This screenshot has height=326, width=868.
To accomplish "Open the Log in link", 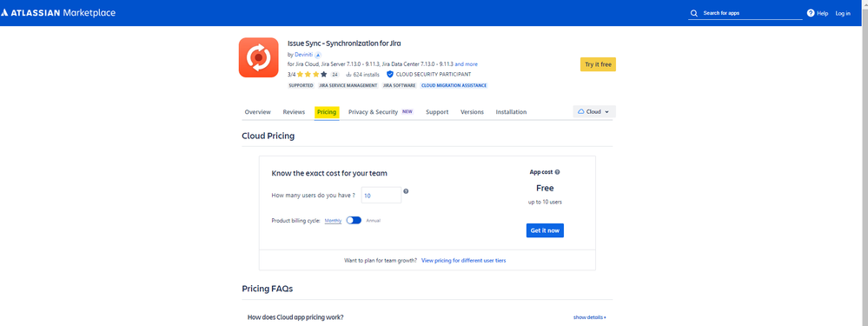I will tap(843, 13).
